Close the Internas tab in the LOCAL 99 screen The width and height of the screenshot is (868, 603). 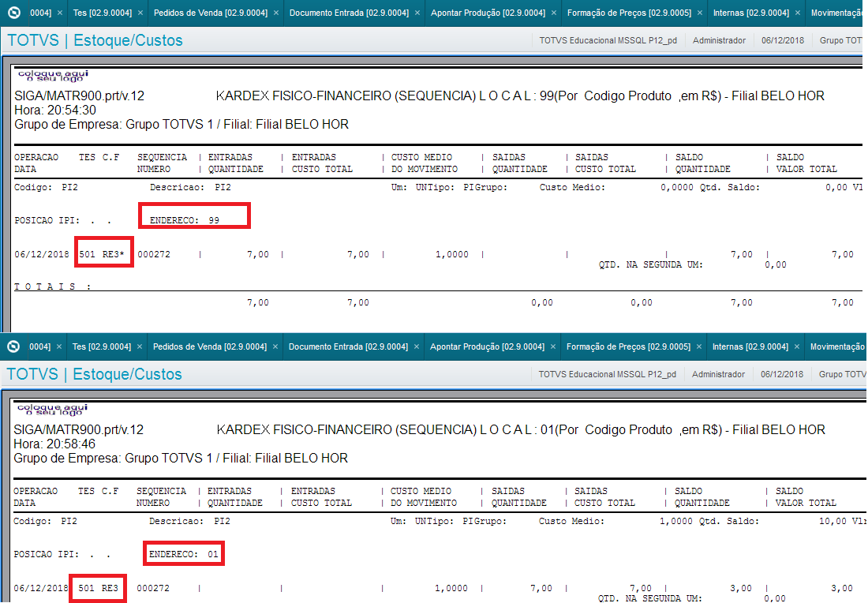pos(798,13)
